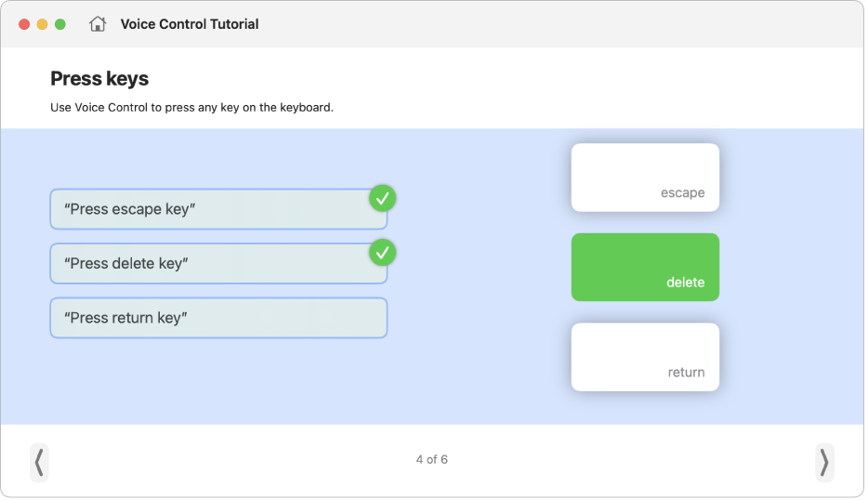Viewport: 868px width, 500px height.
Task: Click the "Use Voice Control" description text
Action: [191, 108]
